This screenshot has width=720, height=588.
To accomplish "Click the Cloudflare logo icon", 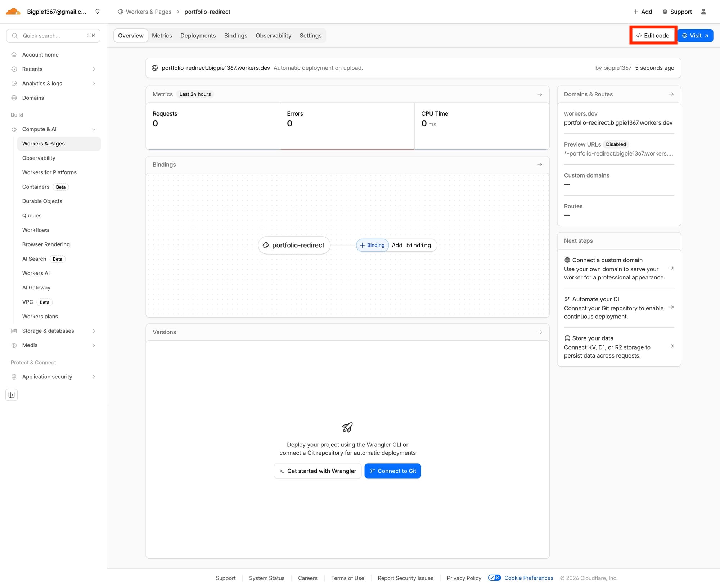I will [x=13, y=12].
